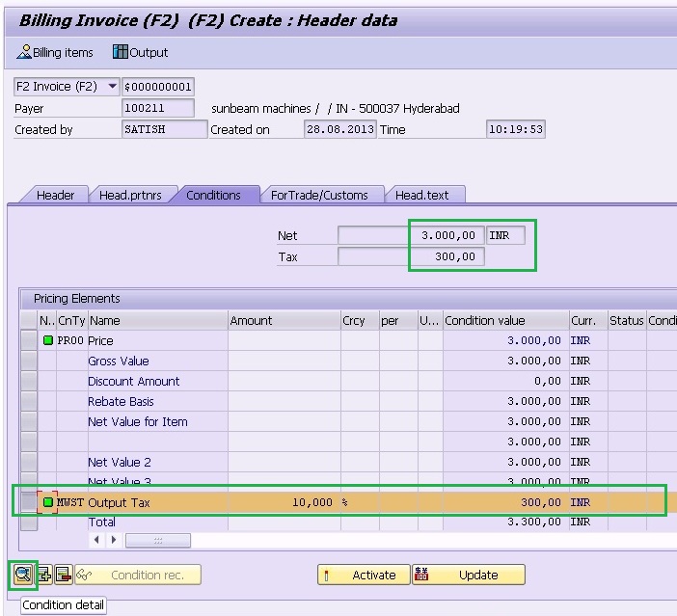The height and width of the screenshot is (616, 677).
Task: Select the Output Tax row selector
Action: point(29,502)
